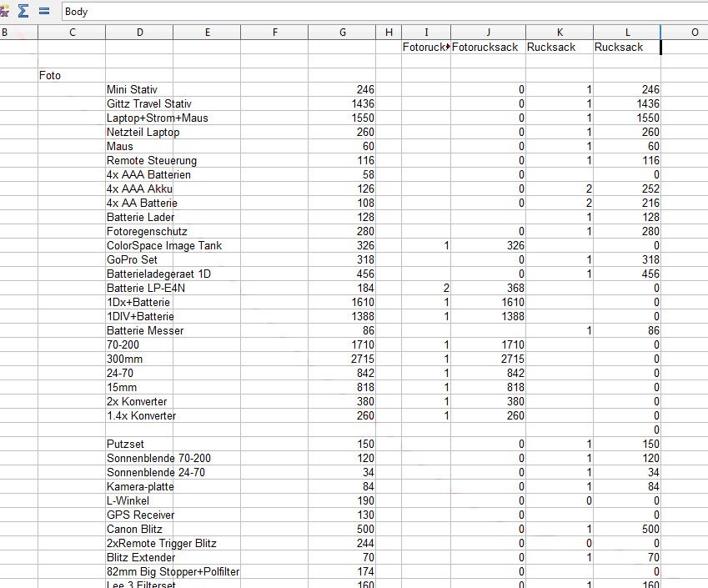Select column L header
The height and width of the screenshot is (588, 708).
[626, 33]
